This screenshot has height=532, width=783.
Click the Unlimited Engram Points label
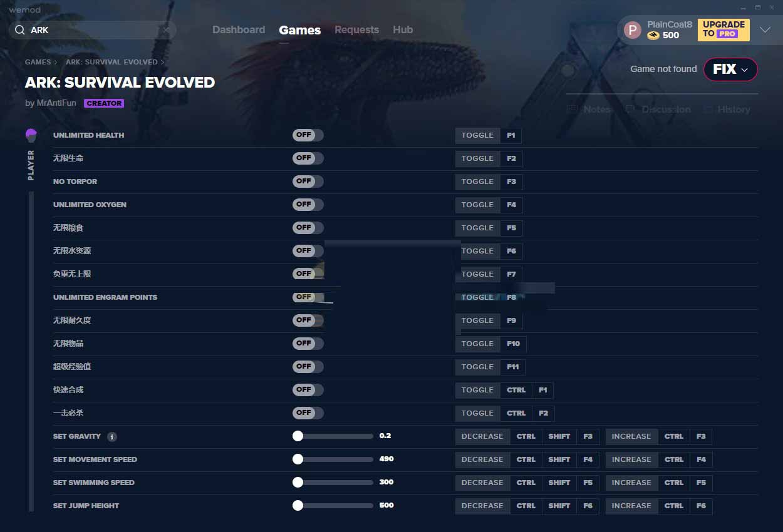coord(105,297)
